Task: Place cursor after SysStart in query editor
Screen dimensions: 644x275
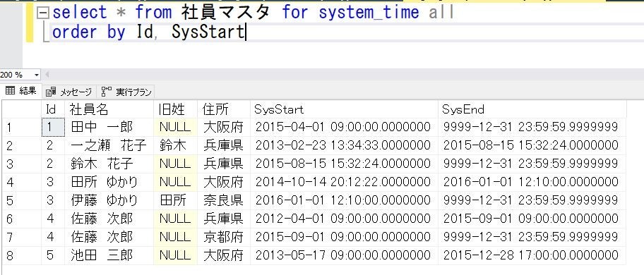Action: [x=245, y=32]
